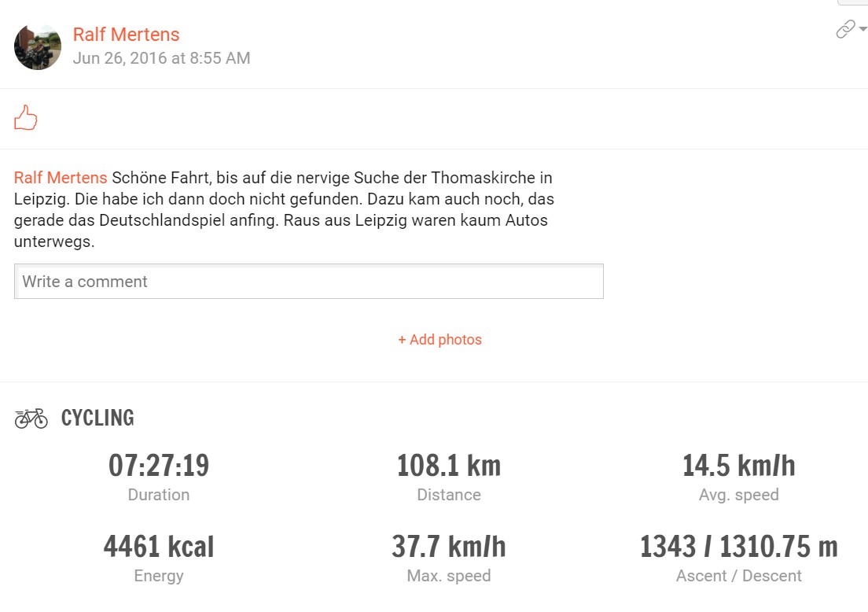
Task: Click the bicycle icon beside CYCLING
Action: (x=31, y=418)
